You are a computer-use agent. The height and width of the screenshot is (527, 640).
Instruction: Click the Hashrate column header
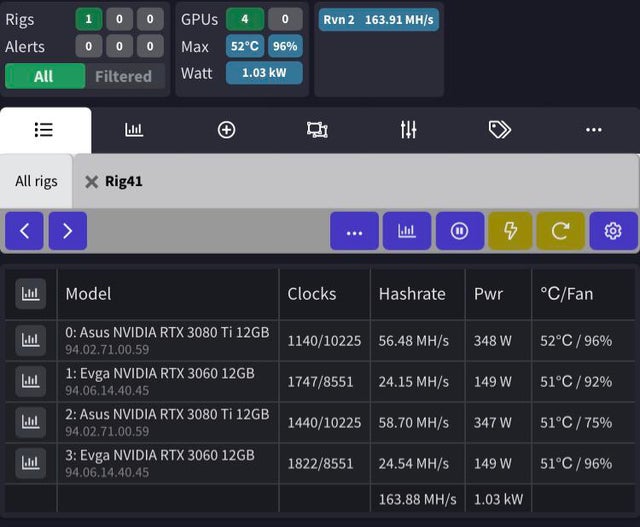(412, 294)
